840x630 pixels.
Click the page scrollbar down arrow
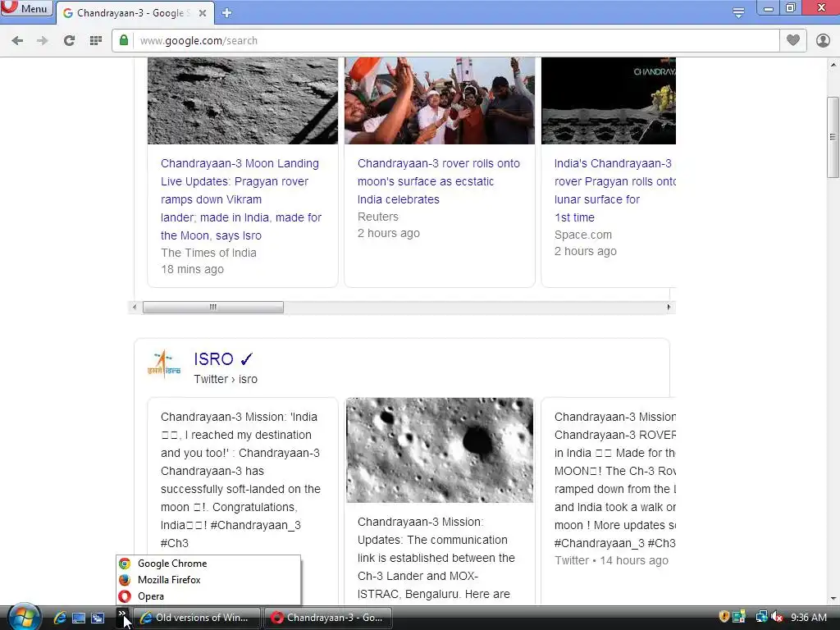[x=833, y=598]
